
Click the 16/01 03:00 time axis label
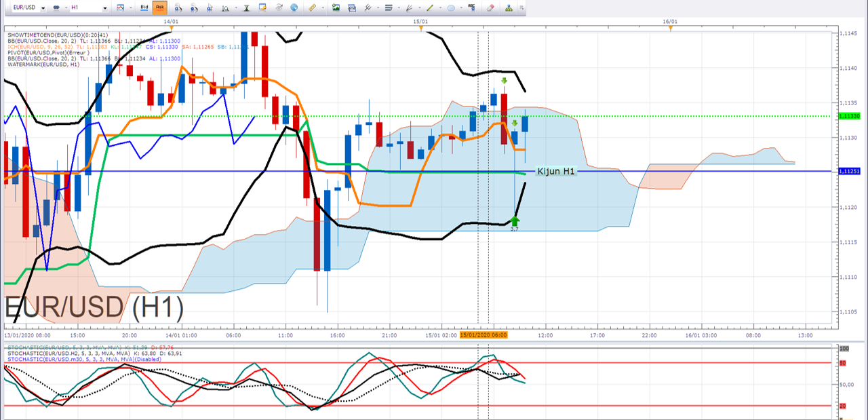coord(701,335)
